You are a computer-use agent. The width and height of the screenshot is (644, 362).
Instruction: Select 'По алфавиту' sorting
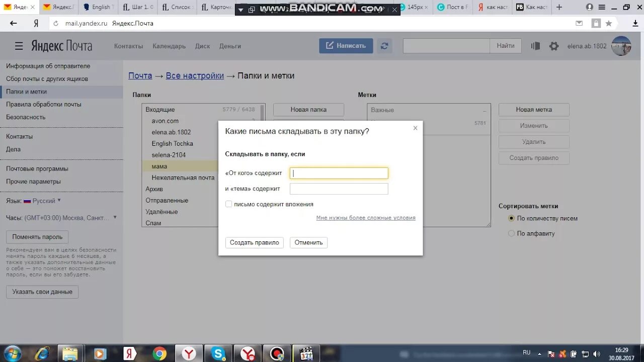pos(512,233)
